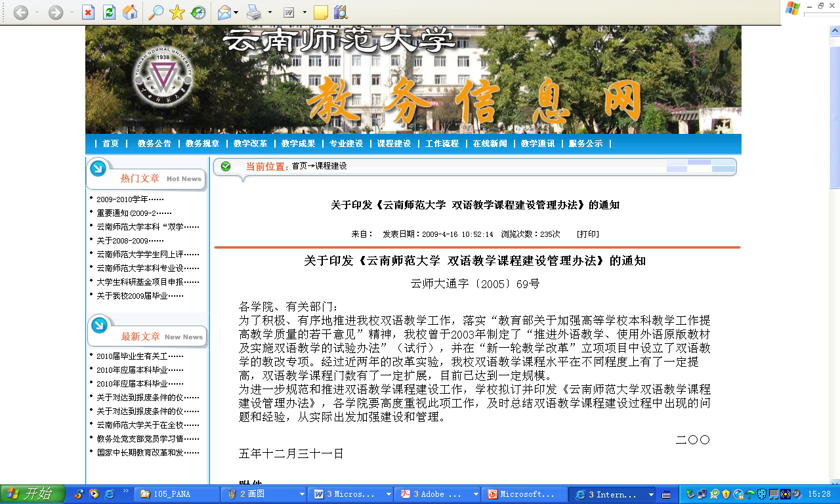This screenshot has height=504, width=840.
Task: Print the page using the printer icon
Action: [254, 12]
